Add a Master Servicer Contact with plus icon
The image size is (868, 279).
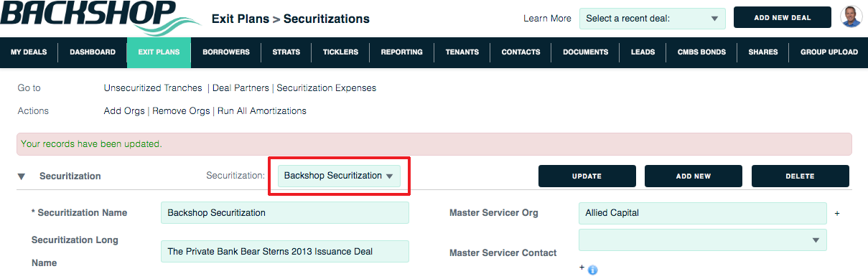pyautogui.click(x=582, y=268)
